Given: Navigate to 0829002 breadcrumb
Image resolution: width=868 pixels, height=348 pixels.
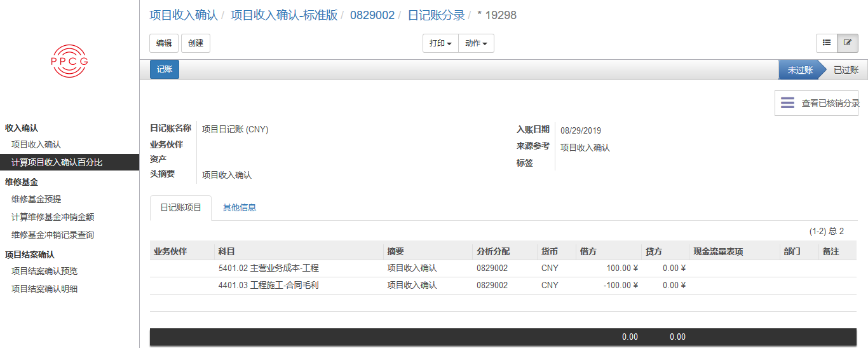Looking at the screenshot, I should [372, 15].
